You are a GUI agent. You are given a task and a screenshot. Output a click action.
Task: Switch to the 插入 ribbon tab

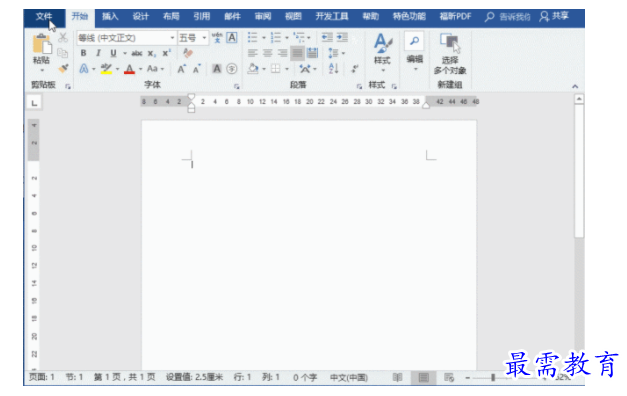click(110, 17)
